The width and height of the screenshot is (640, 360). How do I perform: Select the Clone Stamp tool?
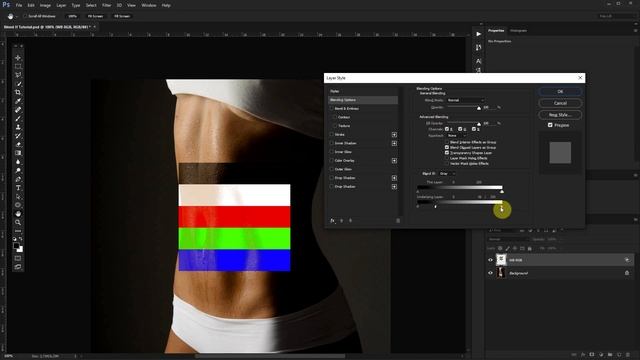(18, 127)
